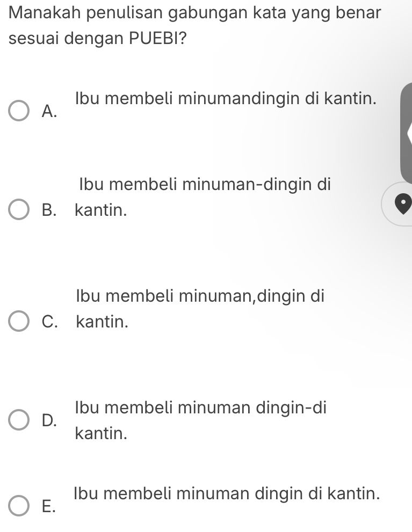Tap the location pin icon on the right

click(402, 203)
